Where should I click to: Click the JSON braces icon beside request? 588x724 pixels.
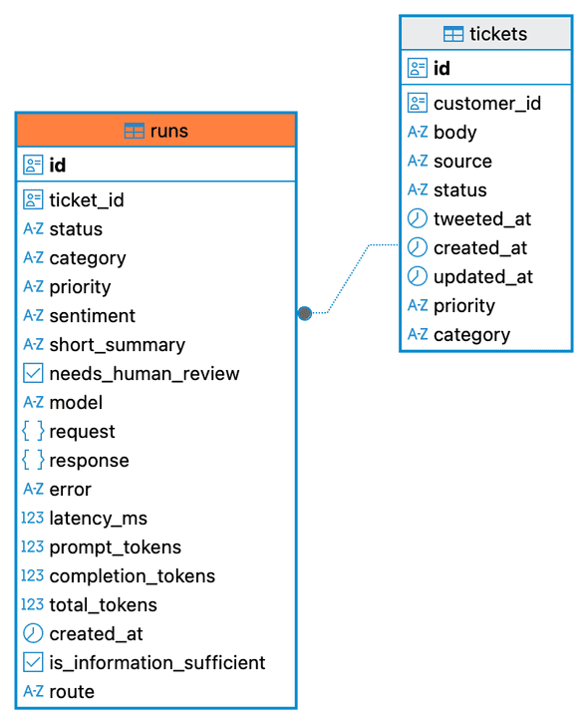(33, 431)
